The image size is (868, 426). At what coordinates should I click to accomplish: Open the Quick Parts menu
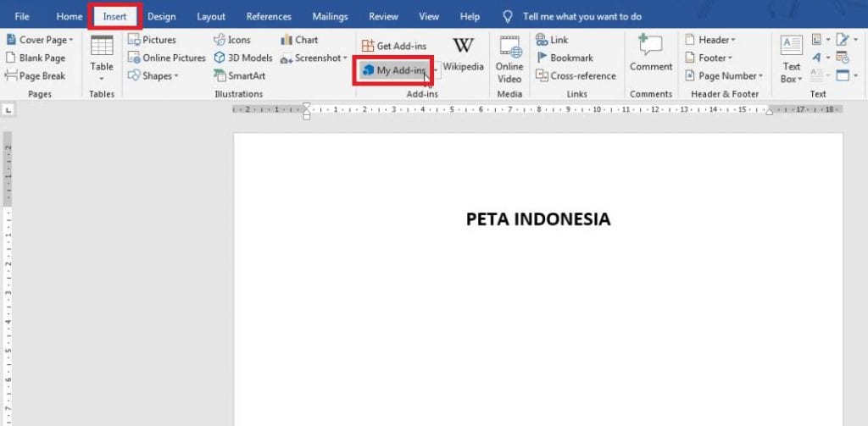[821, 40]
